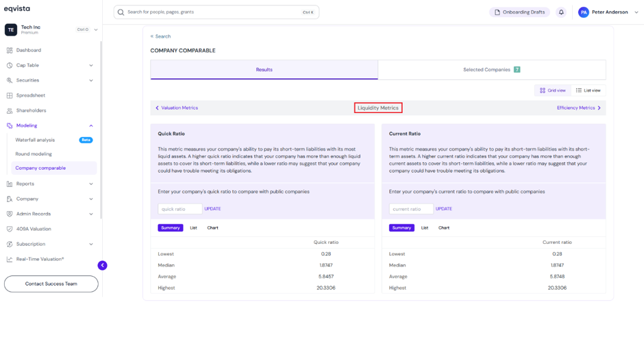644x348 pixels.
Task: Go to Efficiency Metrics
Action: click(x=579, y=108)
